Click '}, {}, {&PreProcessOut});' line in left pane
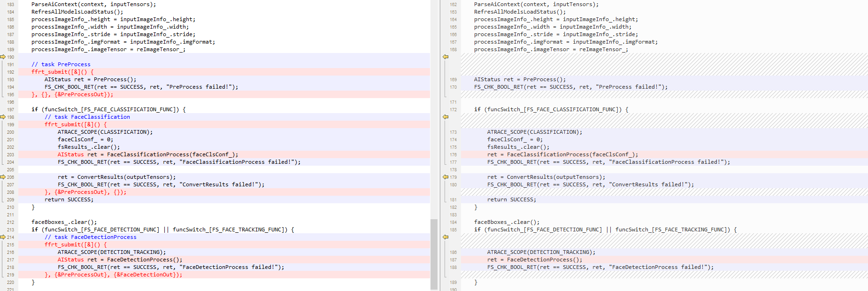 (x=72, y=94)
